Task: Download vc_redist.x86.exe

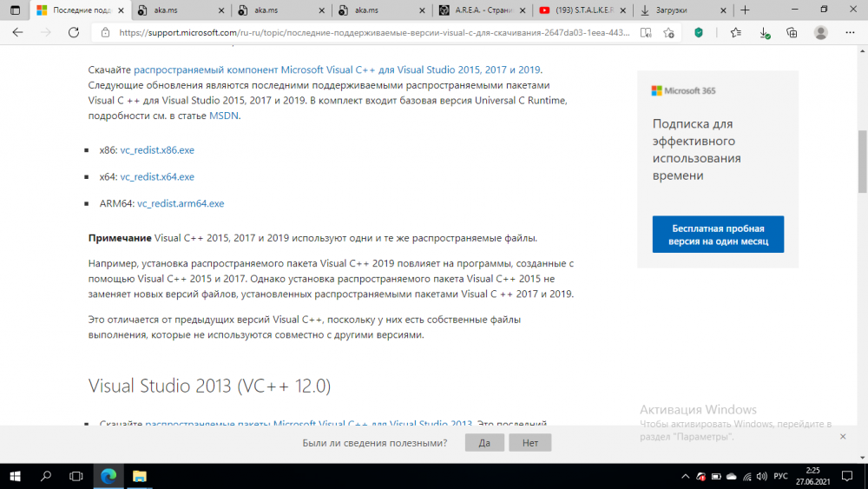Action: 157,150
